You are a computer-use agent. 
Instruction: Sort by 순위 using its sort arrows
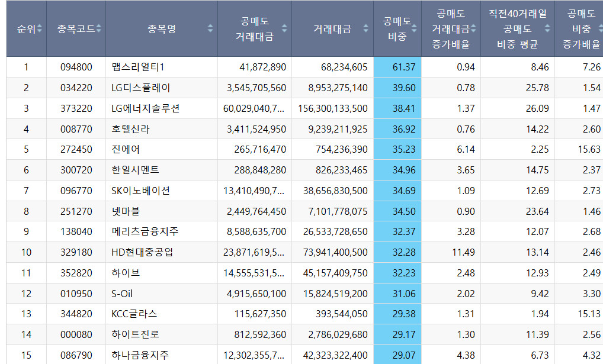pyautogui.click(x=40, y=28)
